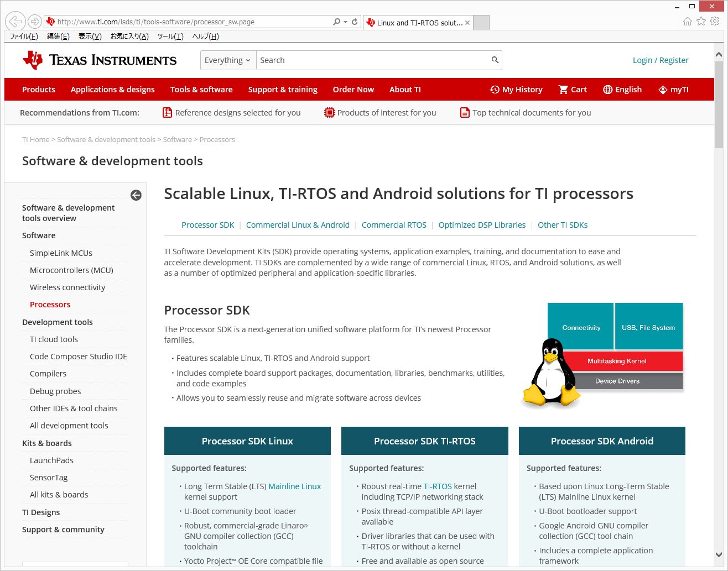This screenshot has width=728, height=571.
Task: Open the Everything search category dropdown
Action: (x=227, y=60)
